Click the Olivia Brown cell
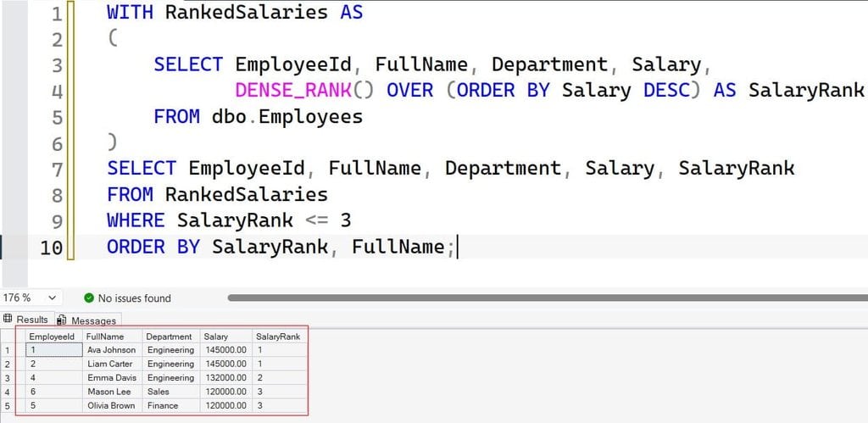The height and width of the screenshot is (423, 868). tap(113, 405)
